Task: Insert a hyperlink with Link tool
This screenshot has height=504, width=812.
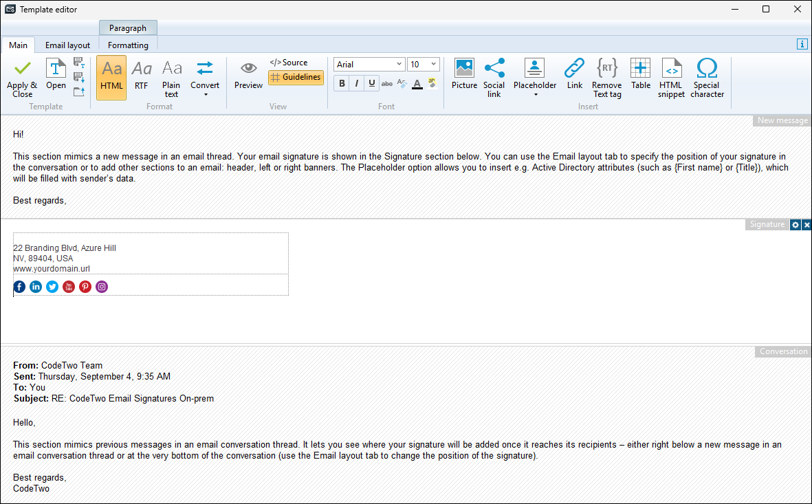Action: pyautogui.click(x=574, y=74)
